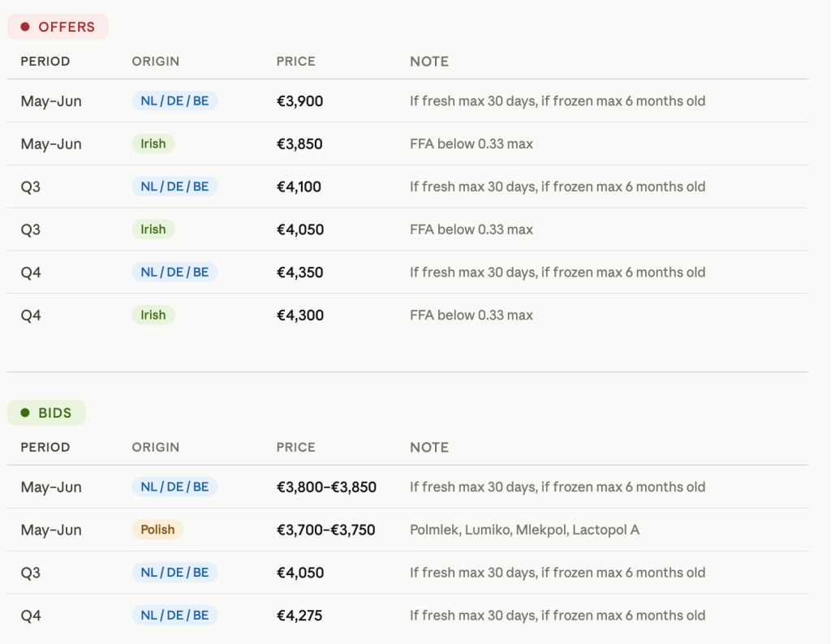Screen dimensions: 831x644
Task: Click the Irish tag on Q4 €4,300 offer
Action: [153, 316]
